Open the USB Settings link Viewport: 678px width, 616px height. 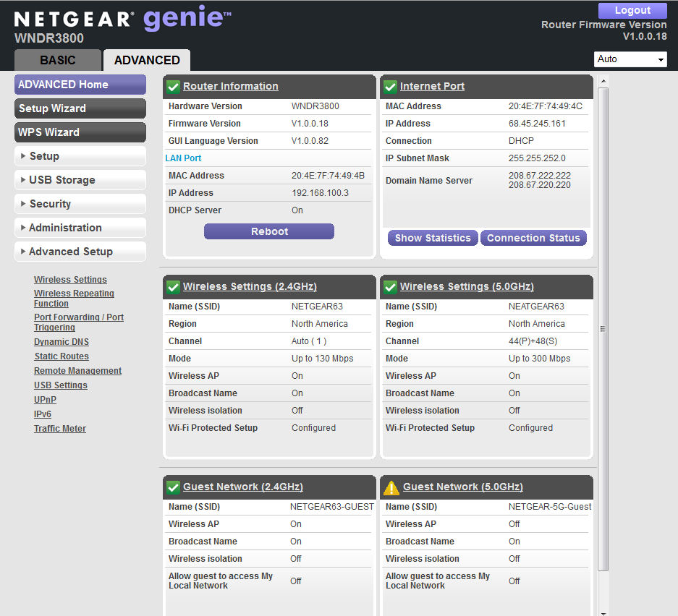61,385
